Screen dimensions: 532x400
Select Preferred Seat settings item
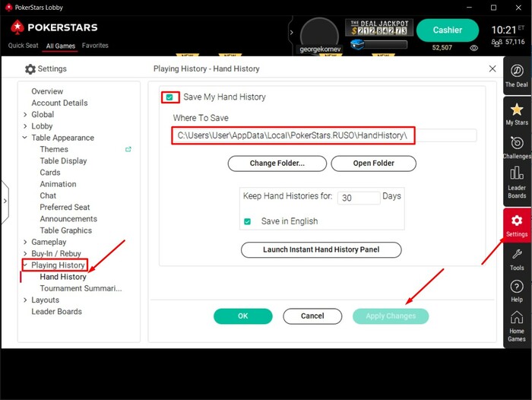point(65,207)
